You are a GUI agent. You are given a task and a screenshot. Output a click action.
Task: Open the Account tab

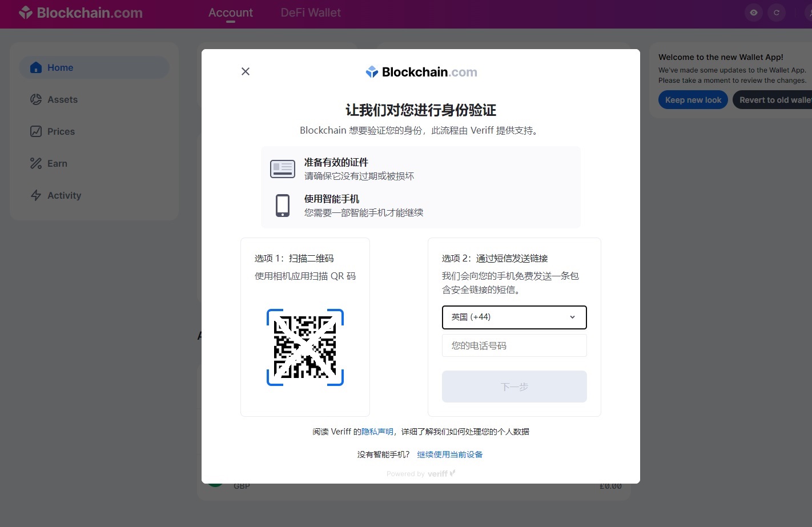coord(231,13)
